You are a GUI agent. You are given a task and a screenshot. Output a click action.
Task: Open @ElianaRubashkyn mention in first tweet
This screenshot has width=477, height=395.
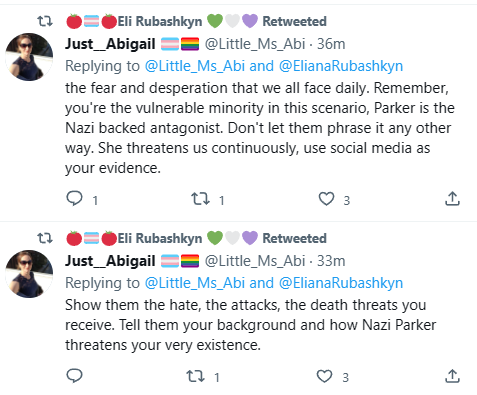341,66
